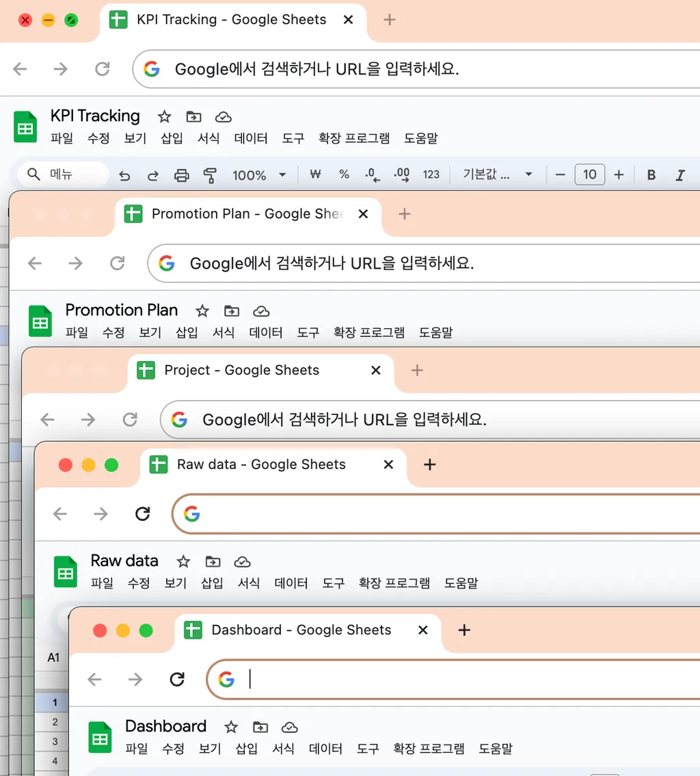Click the address bar in Raw data window

pos(436,513)
